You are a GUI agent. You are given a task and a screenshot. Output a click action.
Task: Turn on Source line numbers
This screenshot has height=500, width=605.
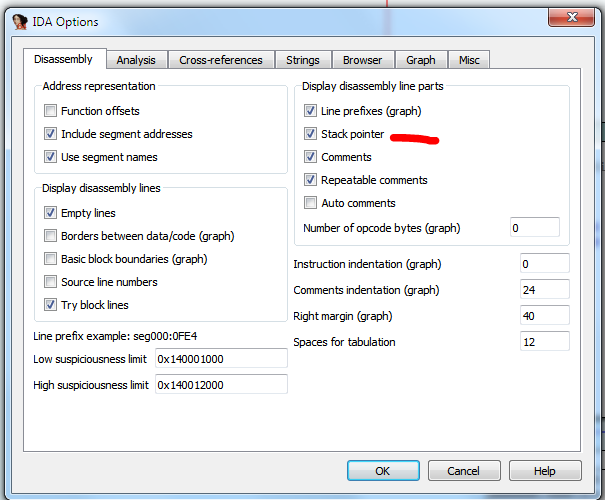tap(51, 282)
